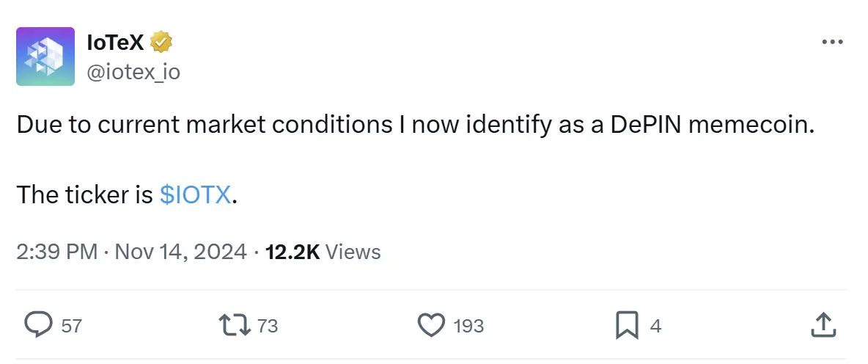
Task: Open the @iotex_io handle link
Action: [133, 72]
